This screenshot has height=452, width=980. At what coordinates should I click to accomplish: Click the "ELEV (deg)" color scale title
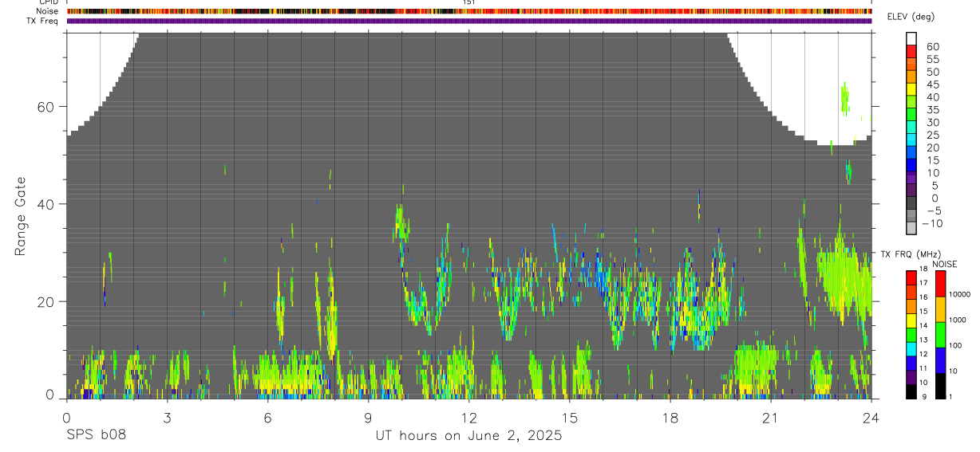(910, 17)
